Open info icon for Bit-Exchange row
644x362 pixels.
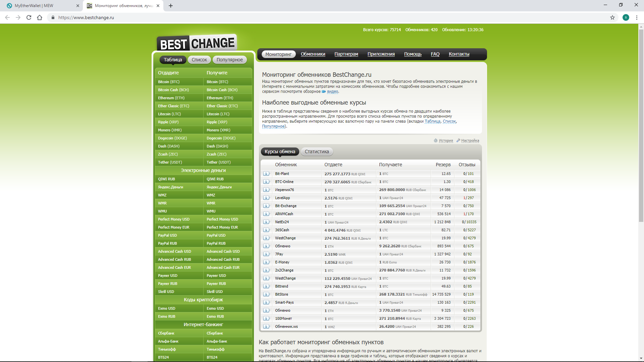pos(267,206)
